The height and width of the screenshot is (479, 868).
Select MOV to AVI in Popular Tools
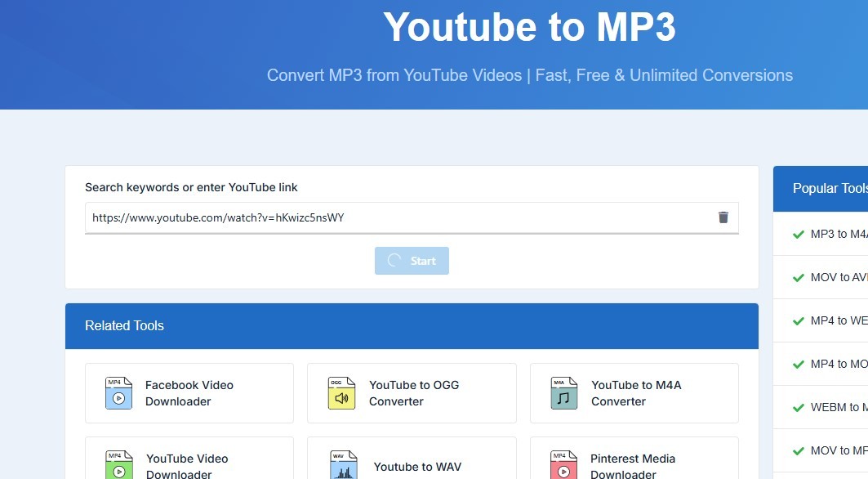click(x=821, y=277)
